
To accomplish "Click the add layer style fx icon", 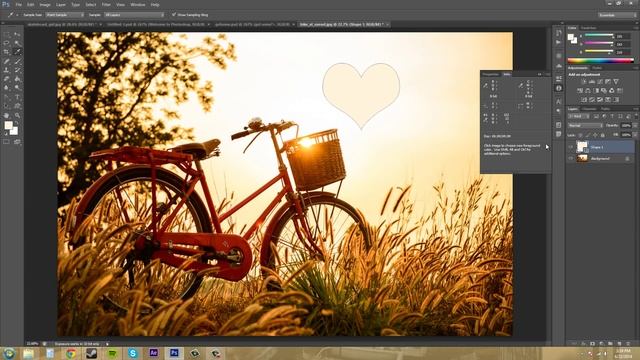I will [x=583, y=344].
